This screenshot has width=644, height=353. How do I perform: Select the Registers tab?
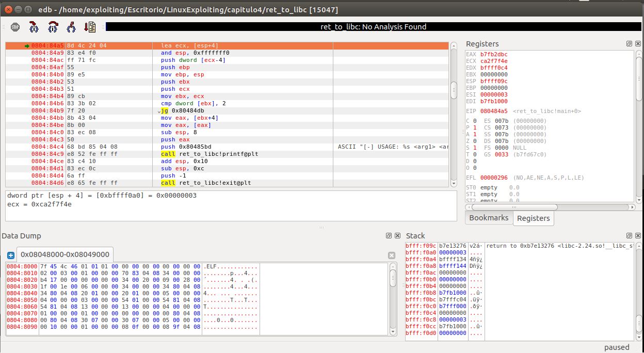533,218
